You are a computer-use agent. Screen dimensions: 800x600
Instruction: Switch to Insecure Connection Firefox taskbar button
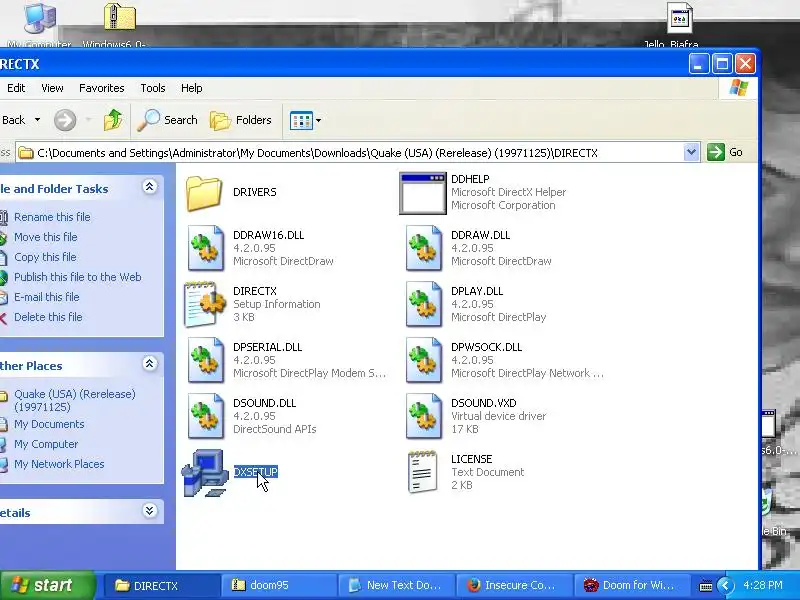(513, 585)
